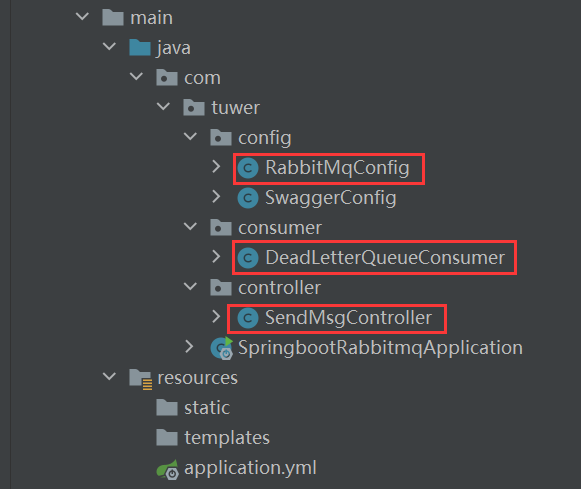Select the tuwer package
Viewport: 581px width, 489px height.
[235, 108]
